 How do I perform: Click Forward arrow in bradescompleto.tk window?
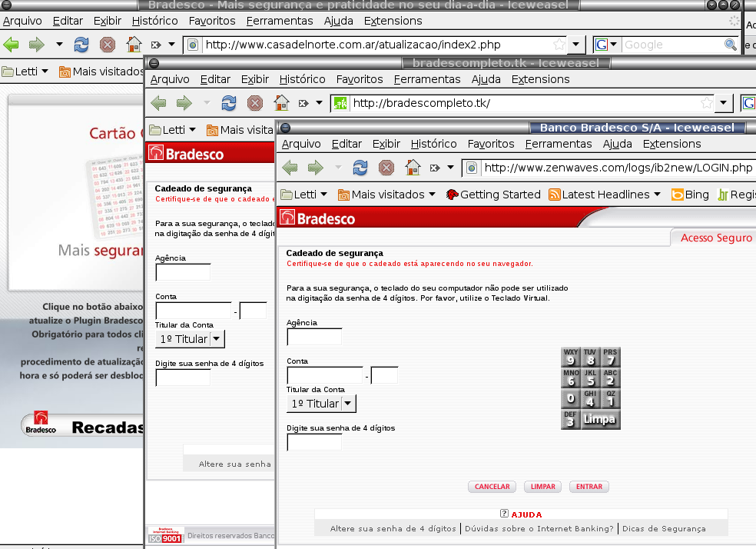pyautogui.click(x=184, y=103)
